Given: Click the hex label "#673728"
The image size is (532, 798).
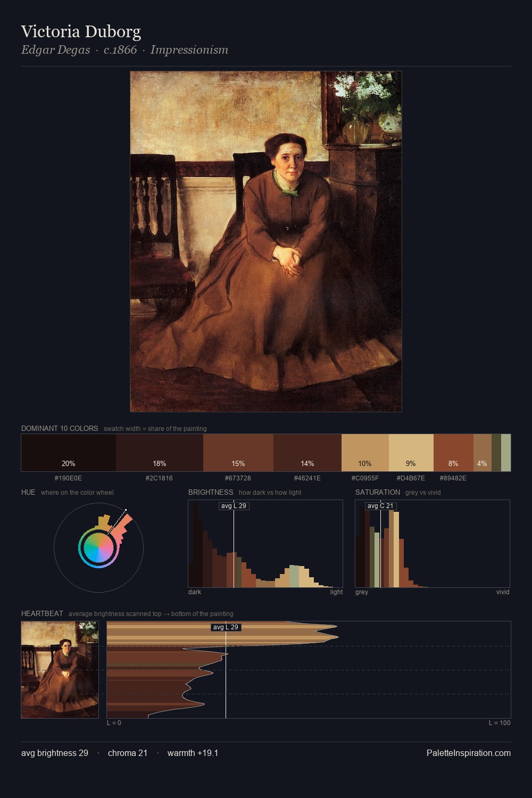Looking at the screenshot, I should pyautogui.click(x=238, y=478).
